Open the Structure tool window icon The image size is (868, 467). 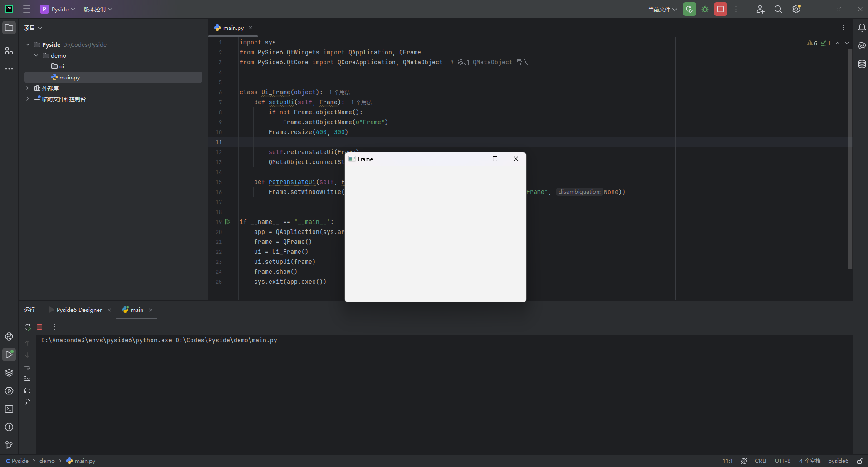(x=9, y=51)
